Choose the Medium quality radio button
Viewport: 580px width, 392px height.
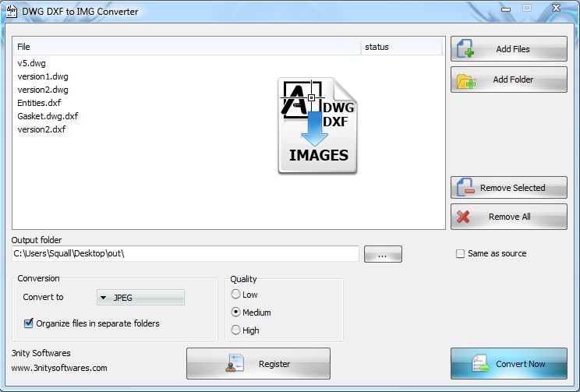coord(236,313)
